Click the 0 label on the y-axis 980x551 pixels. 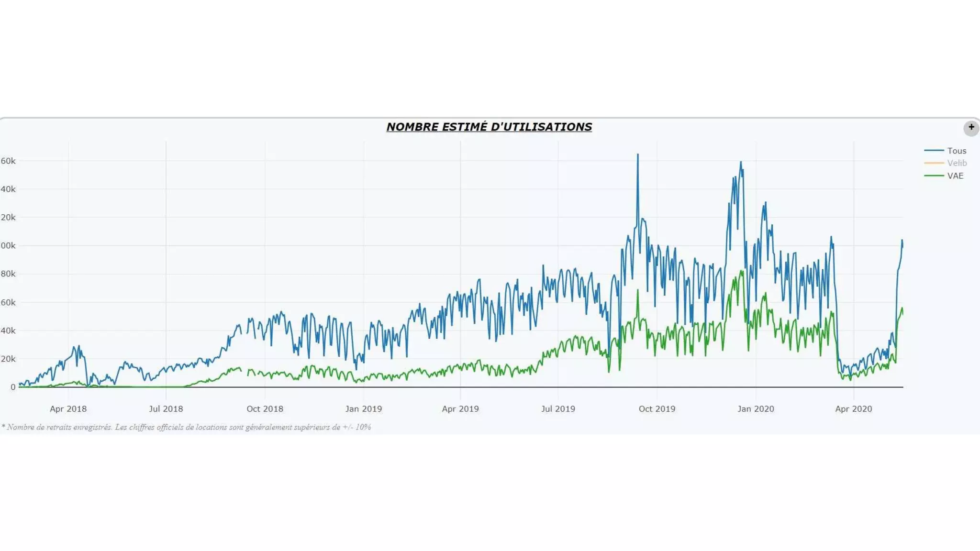[x=13, y=387]
